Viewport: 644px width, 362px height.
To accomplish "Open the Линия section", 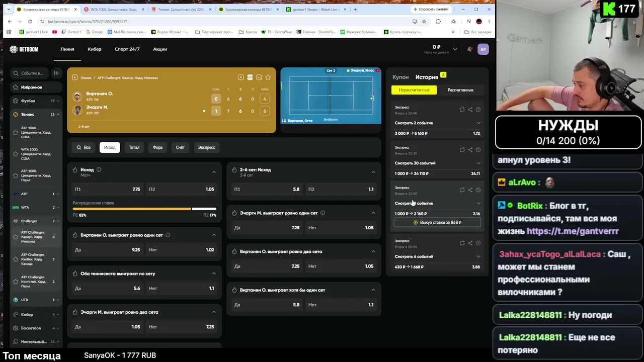I will pos(67,49).
